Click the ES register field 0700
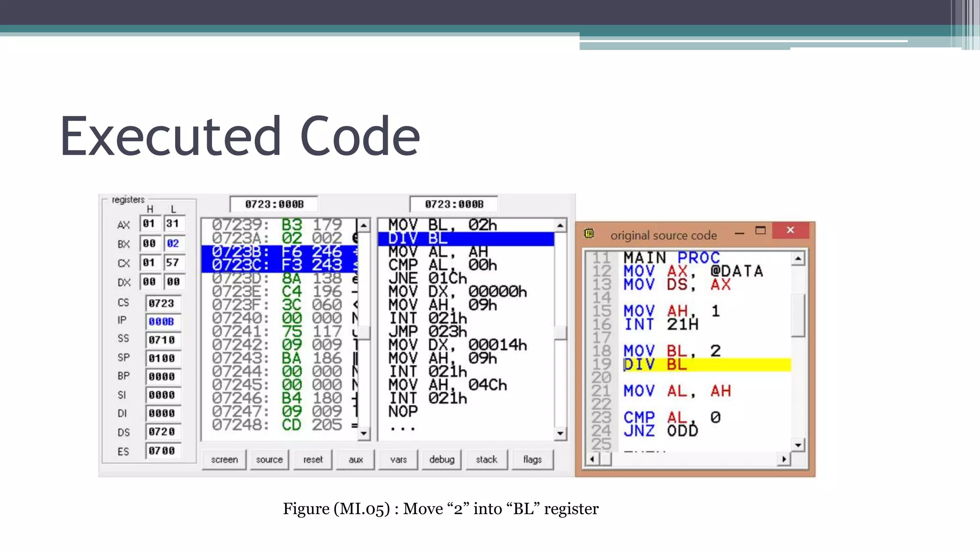Screen dimensions: 980x551 tap(163, 451)
